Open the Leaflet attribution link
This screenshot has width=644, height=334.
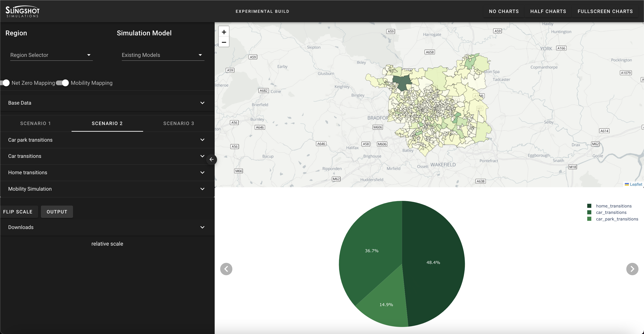[636, 184]
